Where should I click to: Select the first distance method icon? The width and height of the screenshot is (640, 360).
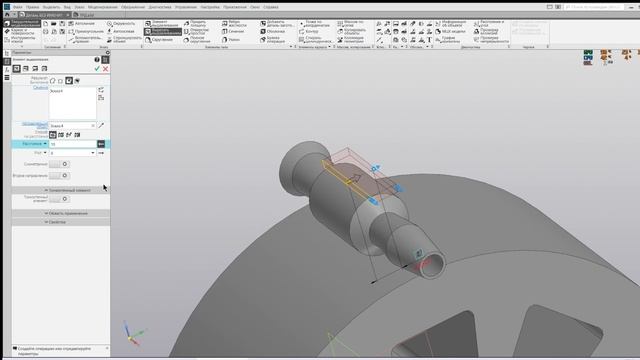(x=53, y=135)
